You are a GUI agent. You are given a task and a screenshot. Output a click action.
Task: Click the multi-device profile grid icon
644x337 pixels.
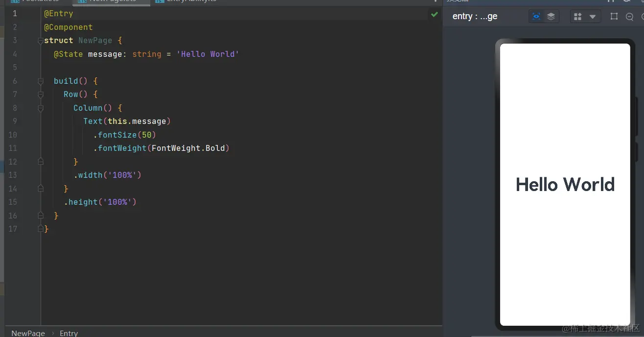point(577,17)
